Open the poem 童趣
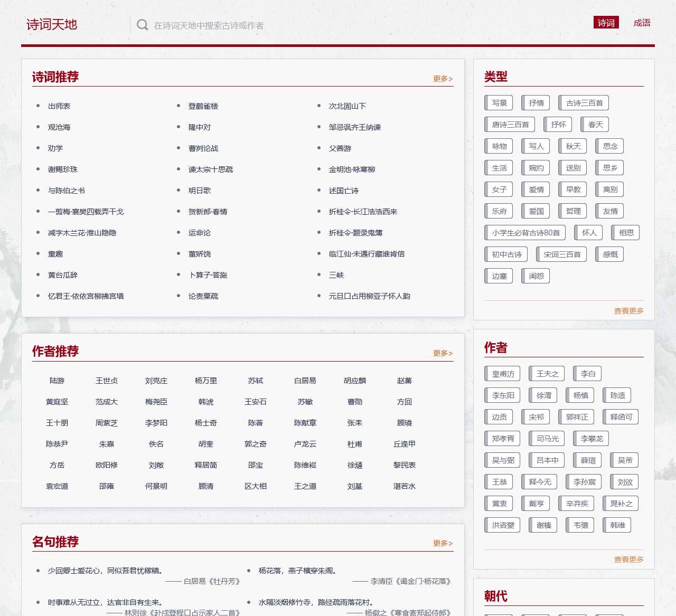The height and width of the screenshot is (616, 676). tap(55, 254)
